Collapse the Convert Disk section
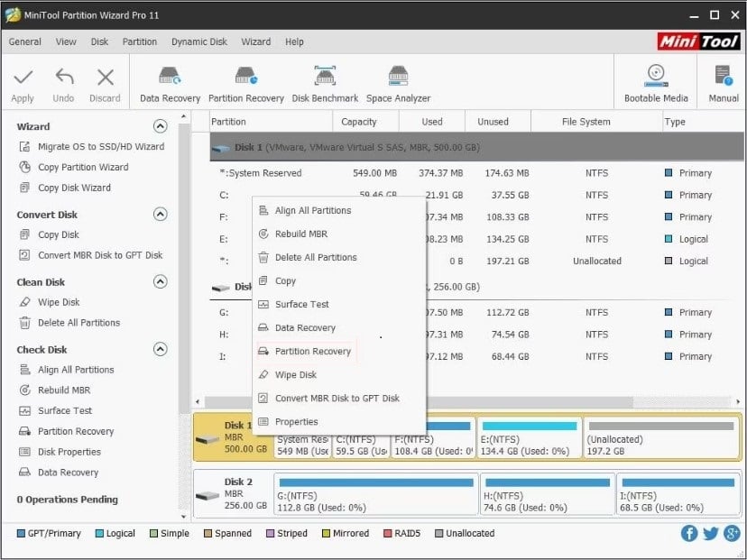Screen dimensions: 747x560 [162, 215]
